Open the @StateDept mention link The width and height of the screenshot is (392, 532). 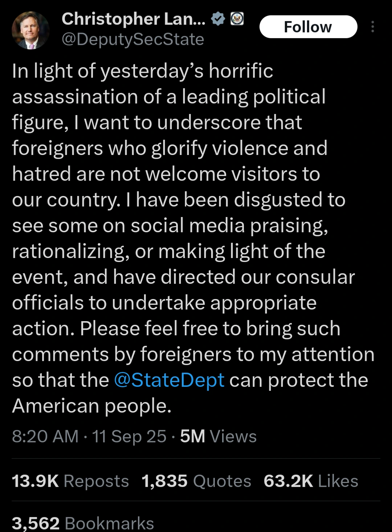click(169, 380)
